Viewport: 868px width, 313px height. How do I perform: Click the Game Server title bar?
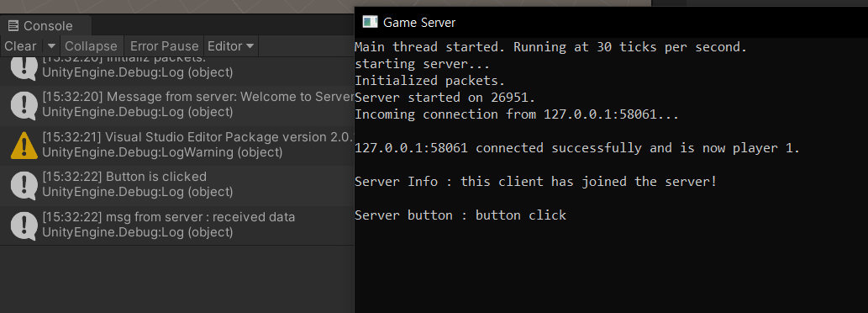coord(611,22)
